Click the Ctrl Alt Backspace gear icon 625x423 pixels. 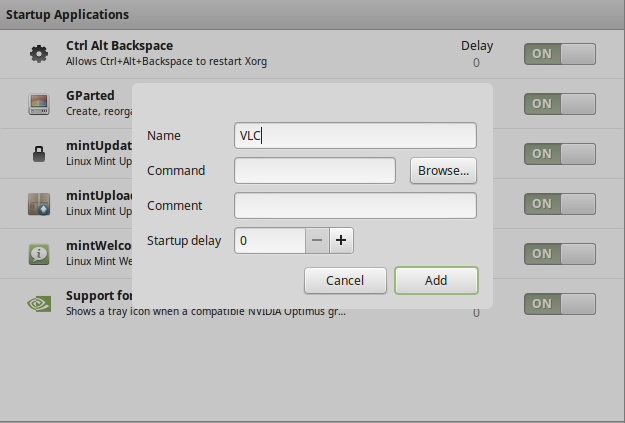pos(39,54)
